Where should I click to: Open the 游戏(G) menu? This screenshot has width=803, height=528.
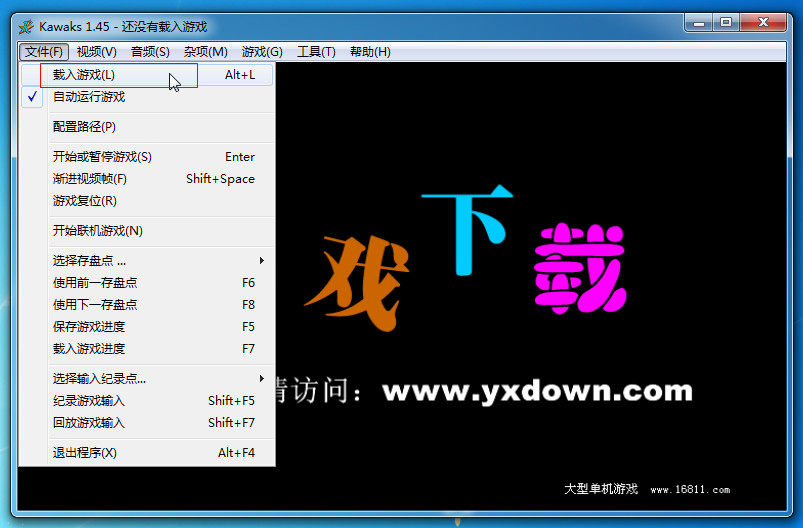point(262,52)
